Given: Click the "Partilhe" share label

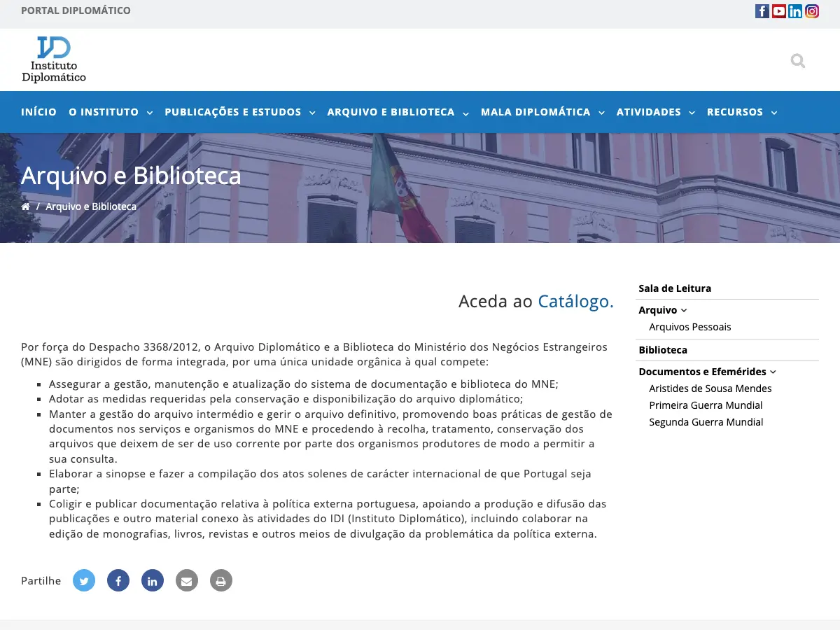Looking at the screenshot, I should [x=41, y=581].
